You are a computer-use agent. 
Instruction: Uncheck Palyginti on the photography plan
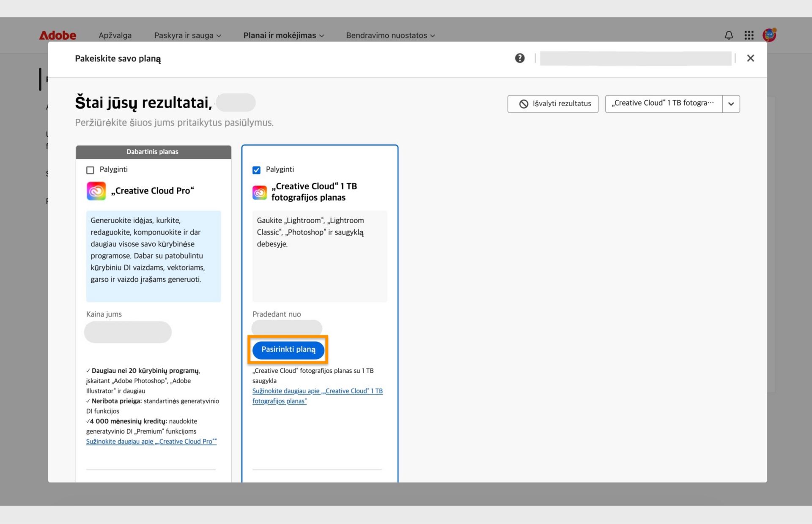(x=256, y=170)
